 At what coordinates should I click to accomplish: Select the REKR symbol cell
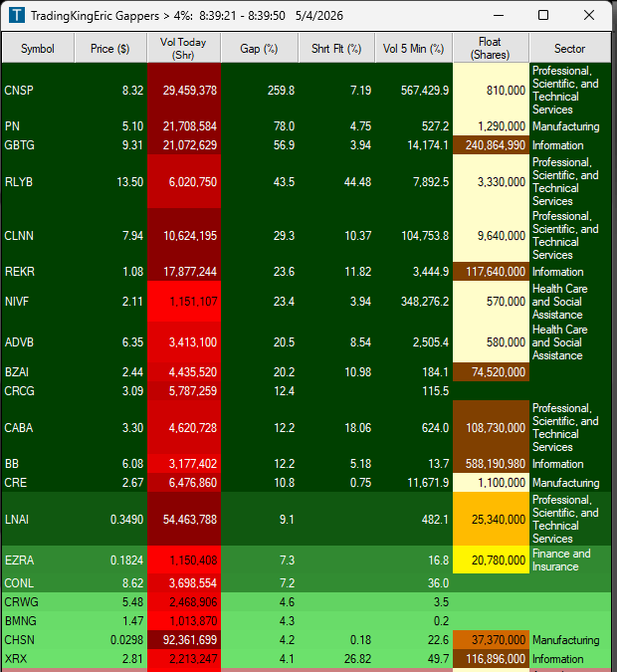point(38,271)
